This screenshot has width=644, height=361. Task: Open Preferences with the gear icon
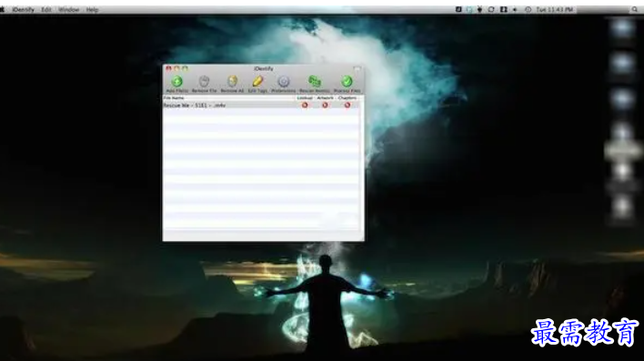pos(284,81)
